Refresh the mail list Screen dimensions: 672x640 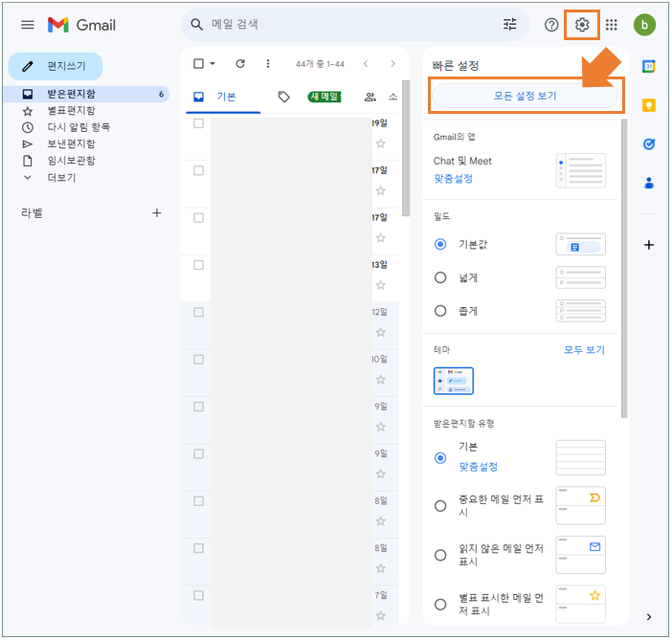pos(240,64)
